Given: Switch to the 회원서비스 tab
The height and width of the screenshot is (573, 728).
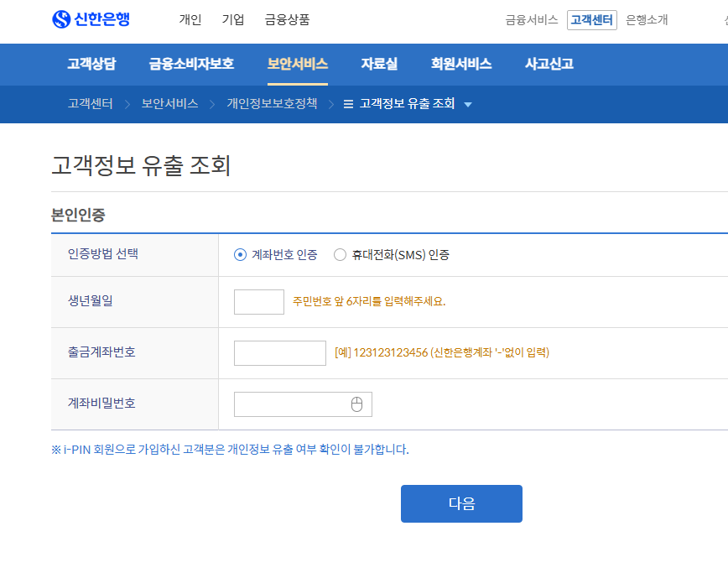Looking at the screenshot, I should click(461, 64).
